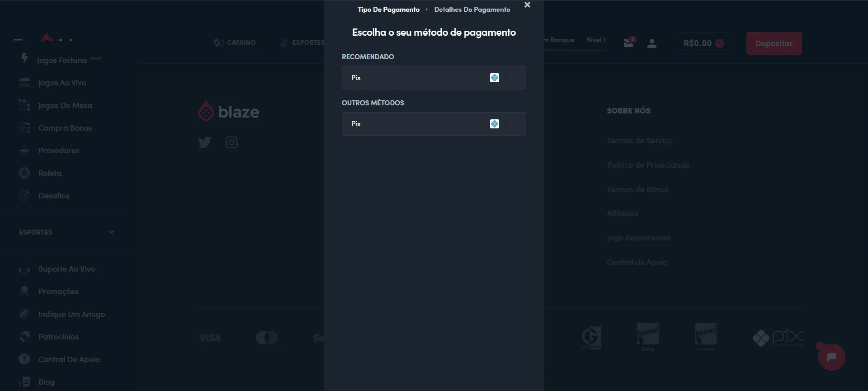
Task: Open the Instagram social icon
Action: pyautogui.click(x=231, y=142)
